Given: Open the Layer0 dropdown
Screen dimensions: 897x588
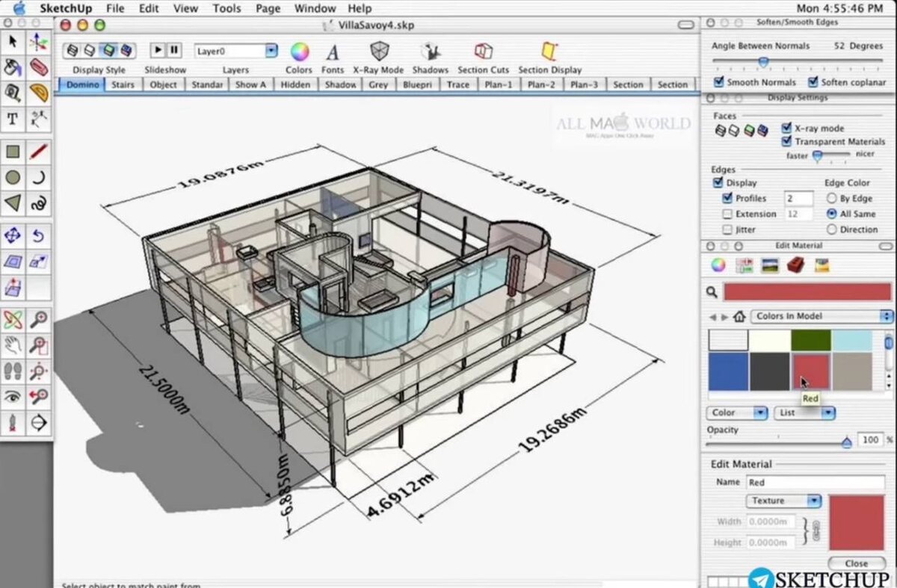Looking at the screenshot, I should pos(236,52).
